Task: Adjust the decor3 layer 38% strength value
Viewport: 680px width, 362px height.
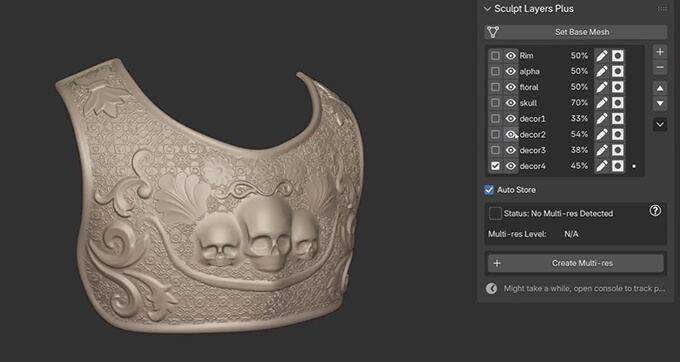Action: pos(579,150)
